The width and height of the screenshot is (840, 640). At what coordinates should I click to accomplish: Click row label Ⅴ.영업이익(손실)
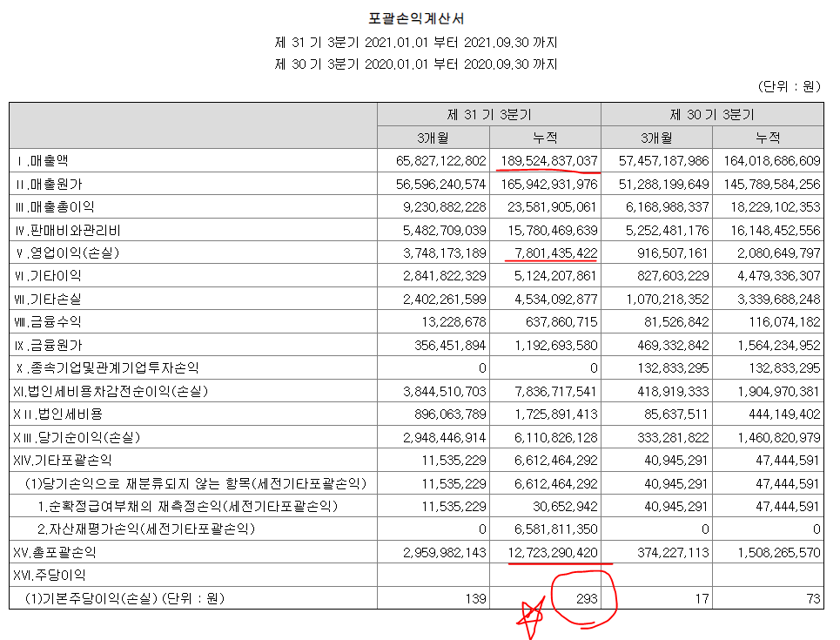tap(68, 253)
